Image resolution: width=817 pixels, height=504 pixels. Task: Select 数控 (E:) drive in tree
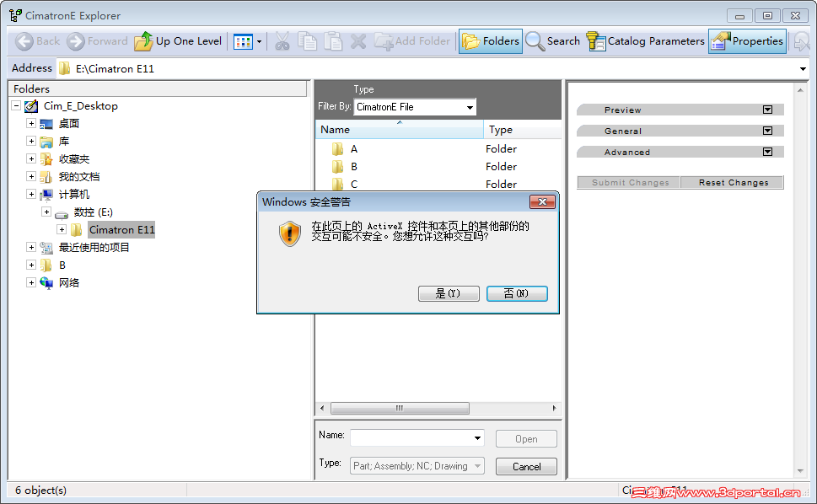pos(94,212)
